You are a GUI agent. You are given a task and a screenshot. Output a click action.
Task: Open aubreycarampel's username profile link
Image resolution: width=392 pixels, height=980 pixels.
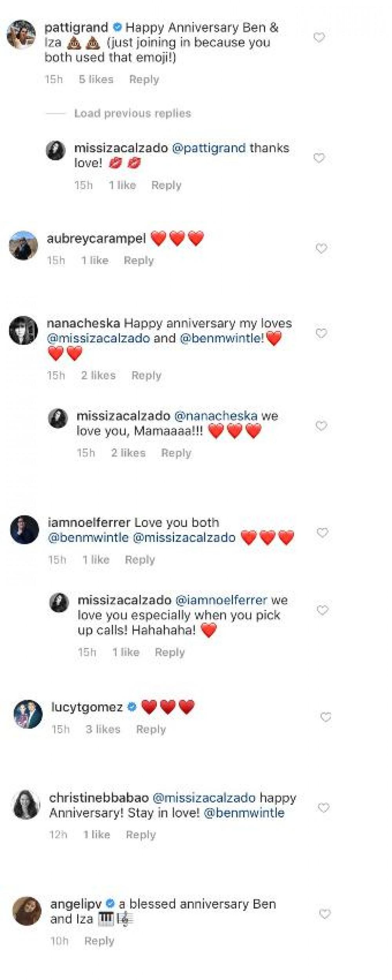(x=96, y=239)
